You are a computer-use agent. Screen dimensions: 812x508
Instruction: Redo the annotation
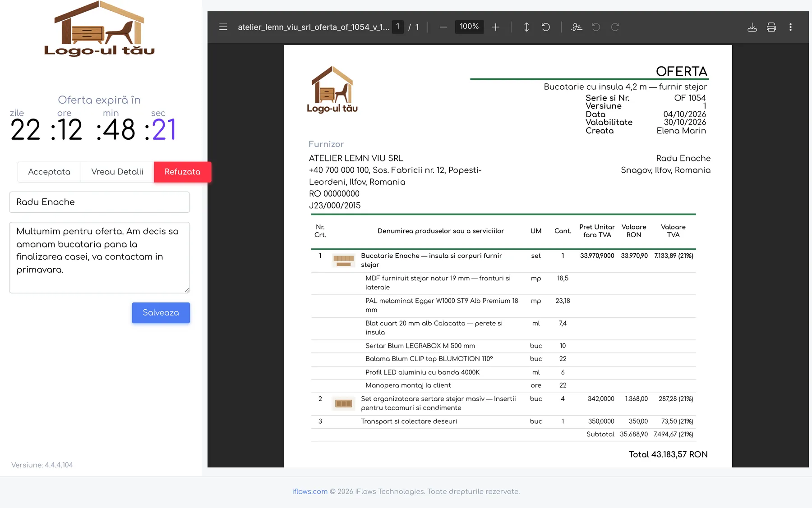615,27
